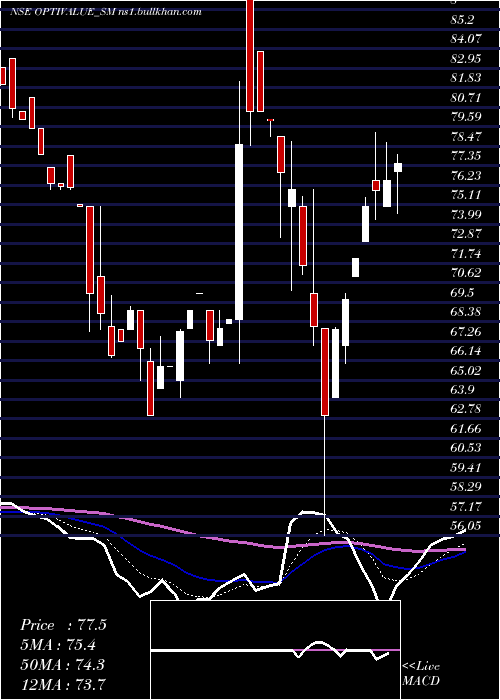Viewport: 500px width, 700px height.
Task: Click the 73.99 axis label
Action: click(x=466, y=214)
